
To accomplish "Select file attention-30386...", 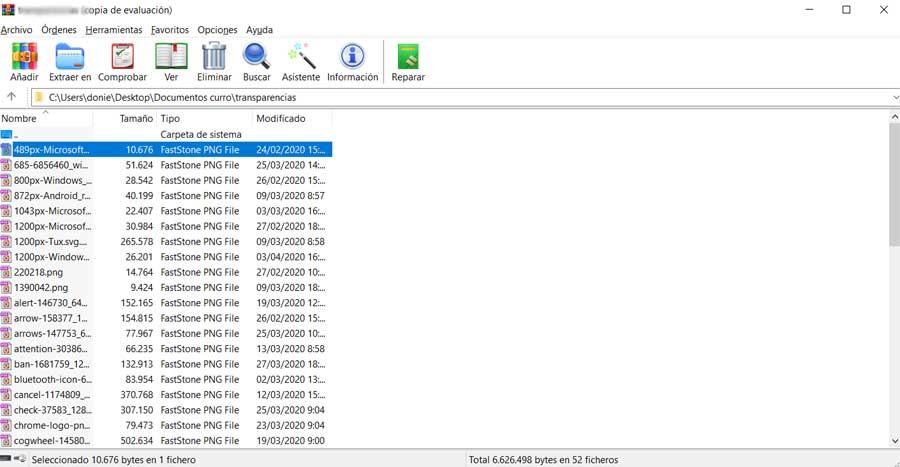I will pyautogui.click(x=51, y=349).
